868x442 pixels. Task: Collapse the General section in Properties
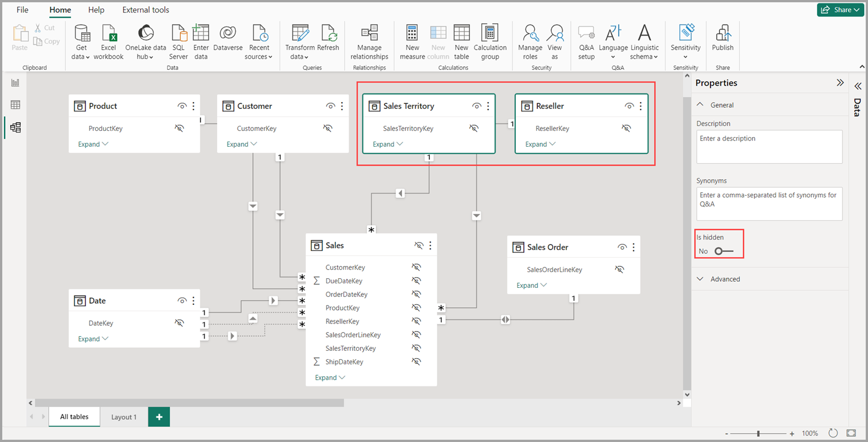(700, 104)
